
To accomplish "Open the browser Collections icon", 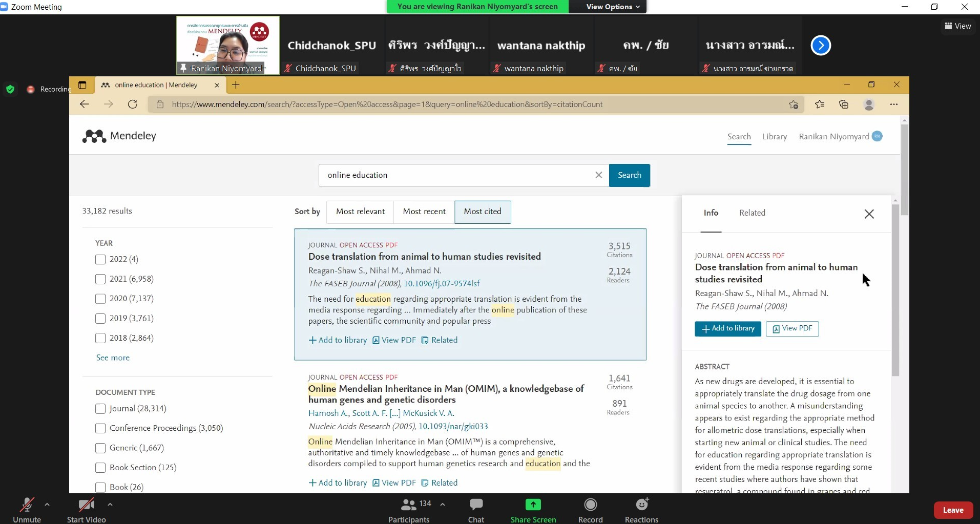I will point(844,104).
